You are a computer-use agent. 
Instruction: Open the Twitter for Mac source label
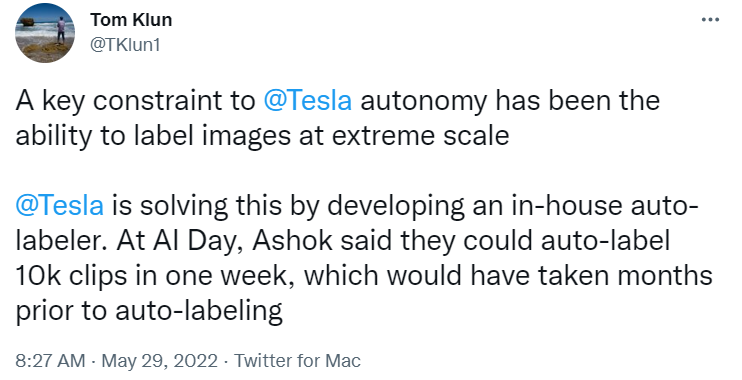pos(298,361)
